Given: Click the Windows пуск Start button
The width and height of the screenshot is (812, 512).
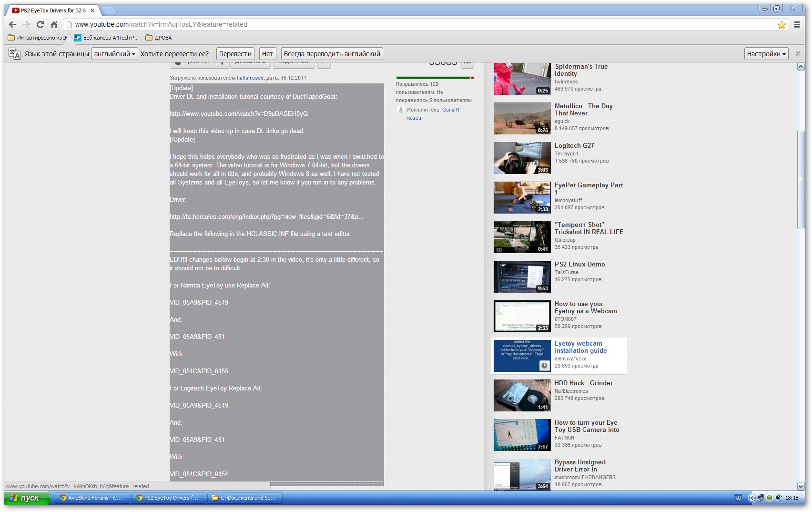Looking at the screenshot, I should tap(27, 498).
